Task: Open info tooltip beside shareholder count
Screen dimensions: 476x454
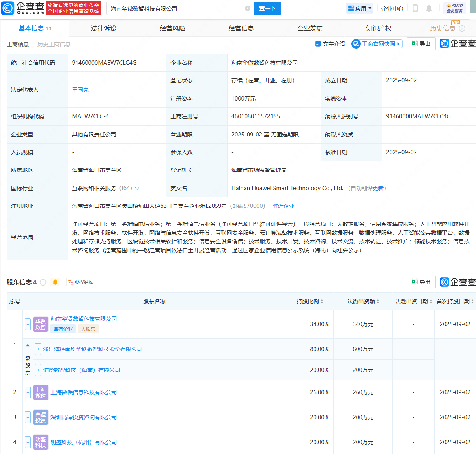Action: point(43,282)
